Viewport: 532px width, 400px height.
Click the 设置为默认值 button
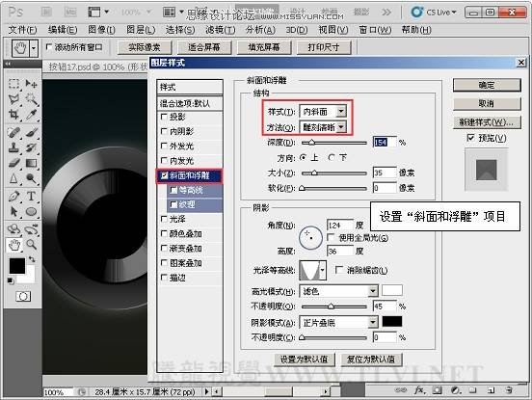coord(305,359)
